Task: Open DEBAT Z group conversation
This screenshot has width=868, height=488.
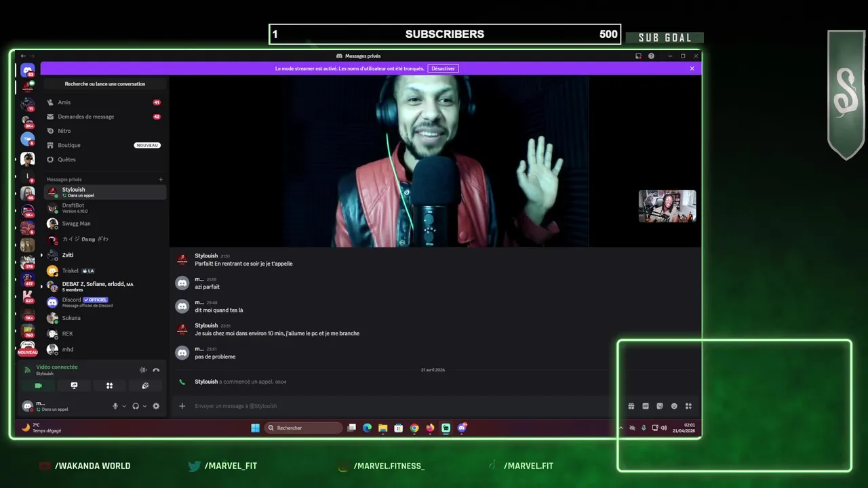Action: tap(105, 286)
